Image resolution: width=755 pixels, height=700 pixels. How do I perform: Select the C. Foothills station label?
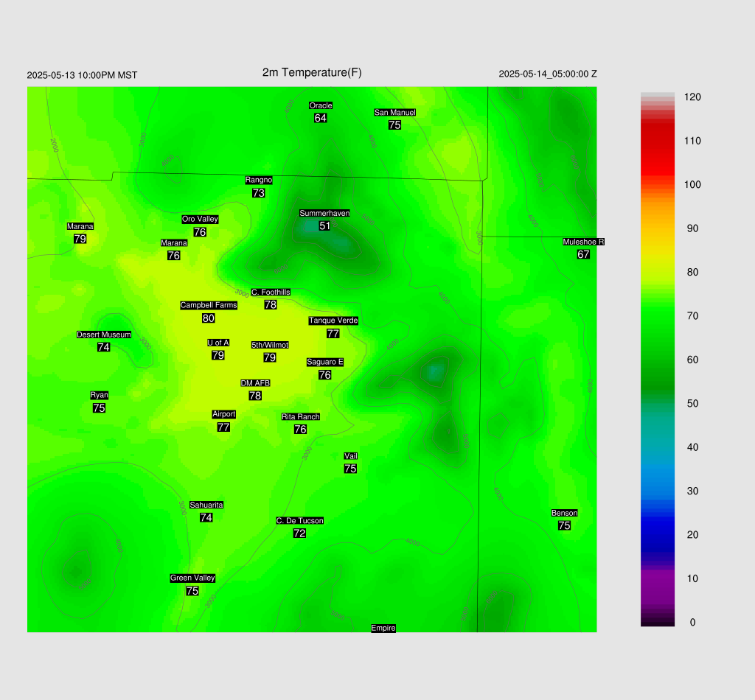[271, 292]
